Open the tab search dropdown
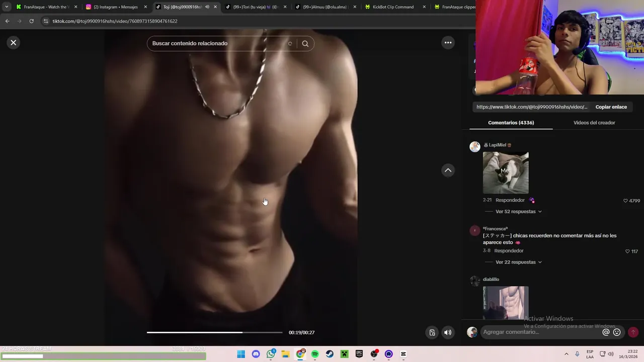644x362 pixels. pyautogui.click(x=7, y=7)
